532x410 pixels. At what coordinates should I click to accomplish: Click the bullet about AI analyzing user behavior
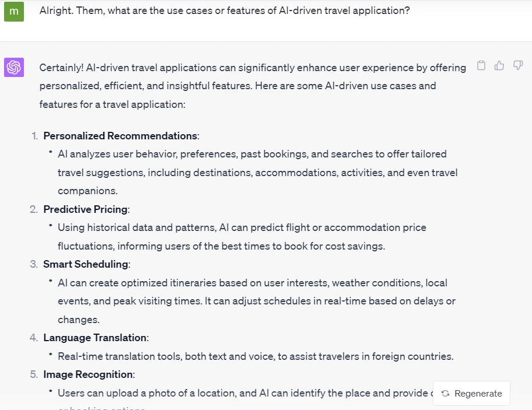click(257, 172)
